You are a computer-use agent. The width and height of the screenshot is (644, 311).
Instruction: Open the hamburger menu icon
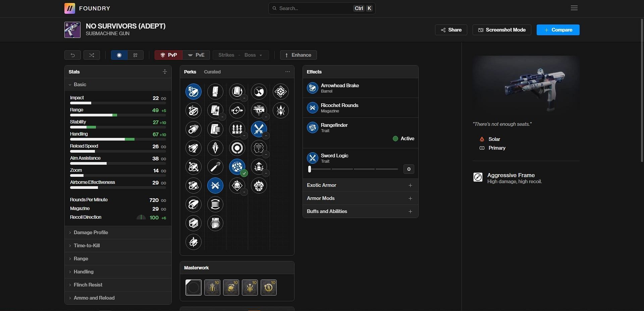pos(574,8)
